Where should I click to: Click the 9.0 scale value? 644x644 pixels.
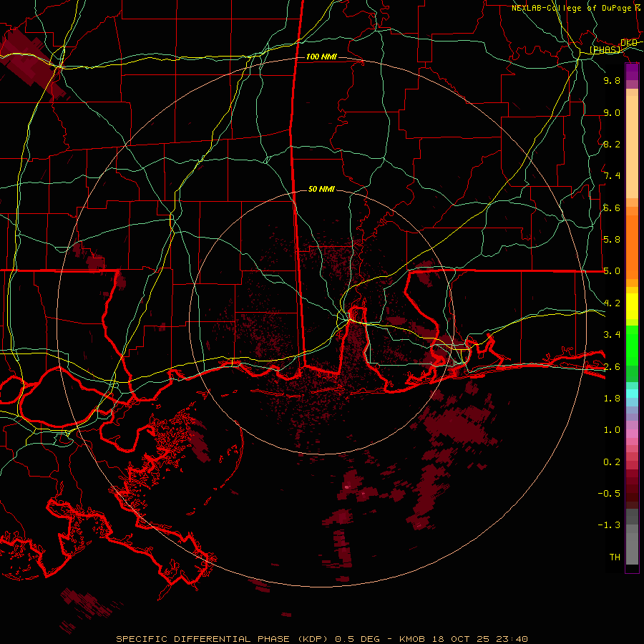pyautogui.click(x=612, y=112)
